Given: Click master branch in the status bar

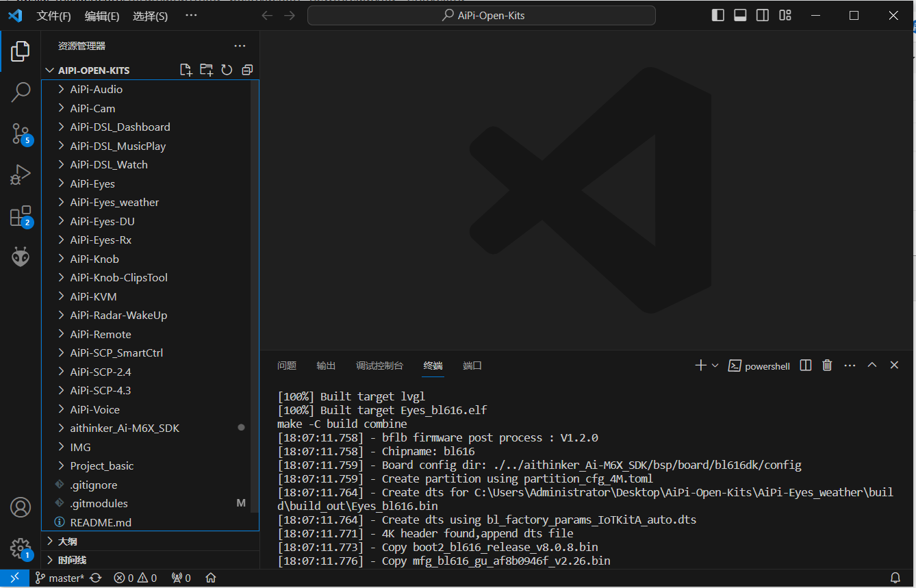Looking at the screenshot, I should coord(60,578).
